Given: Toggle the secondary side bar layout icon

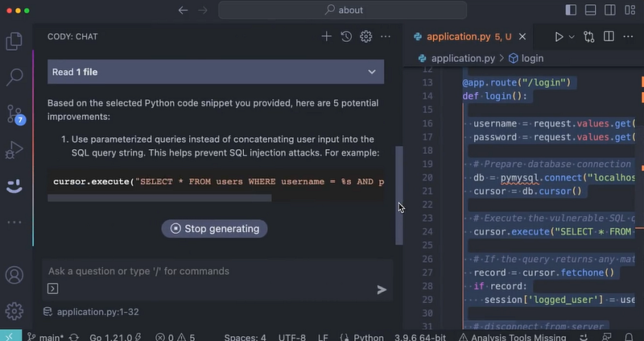Looking at the screenshot, I should coord(610,10).
